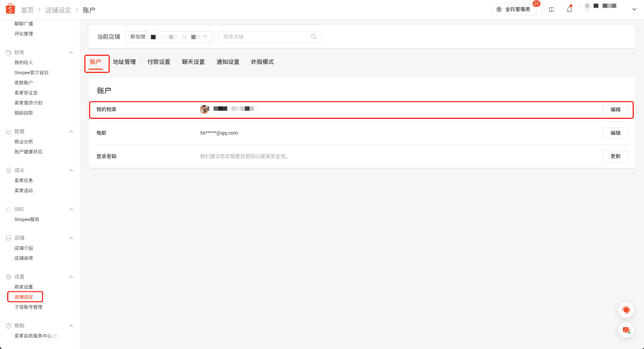Click the 全托管服务 button
This screenshot has width=644, height=349.
click(513, 9)
